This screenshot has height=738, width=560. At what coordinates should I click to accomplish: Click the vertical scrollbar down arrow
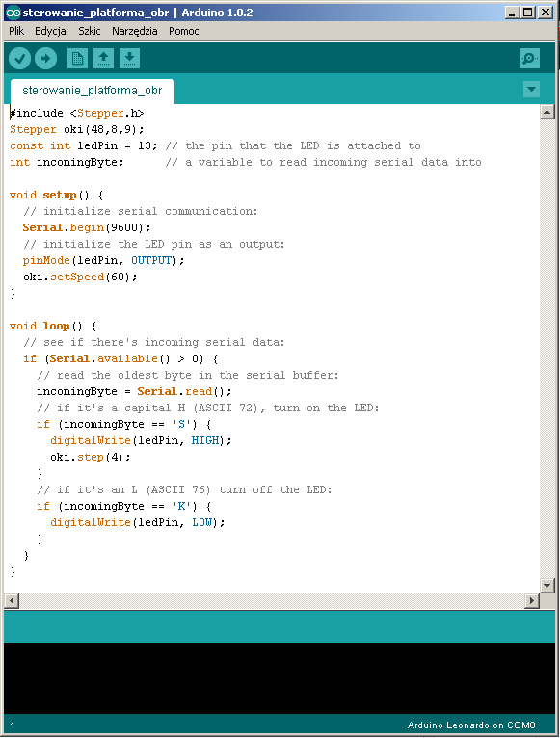[547, 586]
